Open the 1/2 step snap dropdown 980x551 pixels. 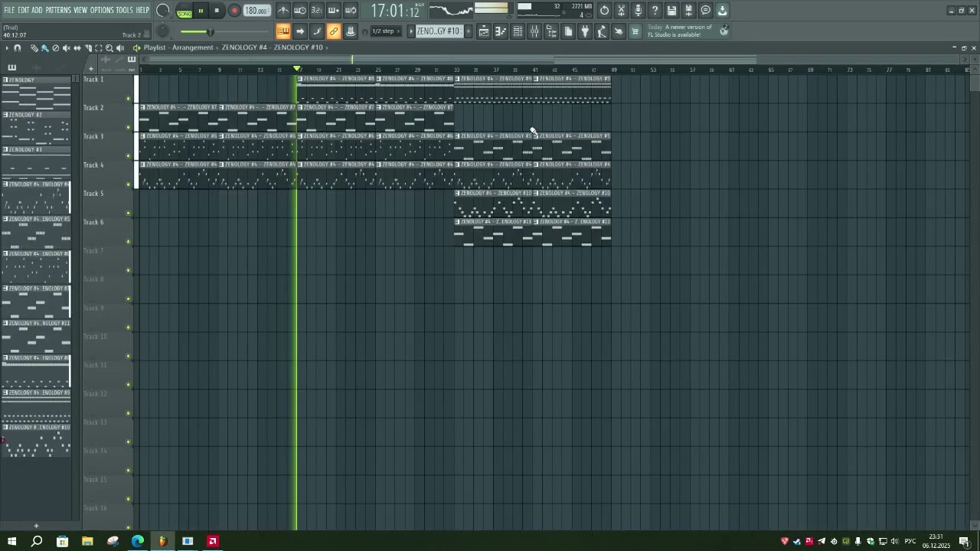pos(387,31)
